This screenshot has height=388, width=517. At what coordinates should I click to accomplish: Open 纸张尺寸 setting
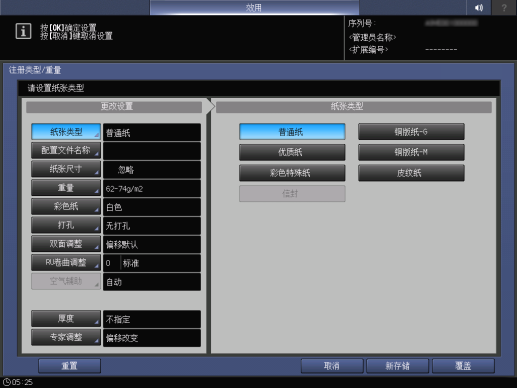[x=66, y=169]
